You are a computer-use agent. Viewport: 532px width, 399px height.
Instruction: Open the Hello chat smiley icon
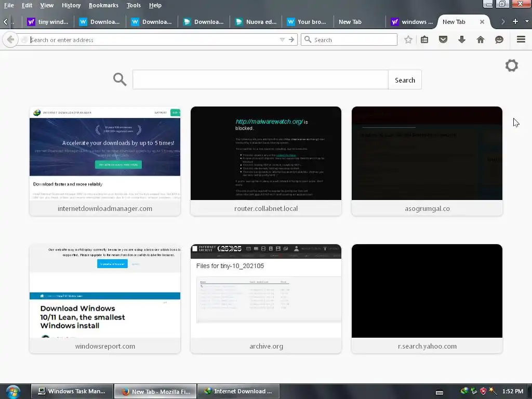coord(499,39)
